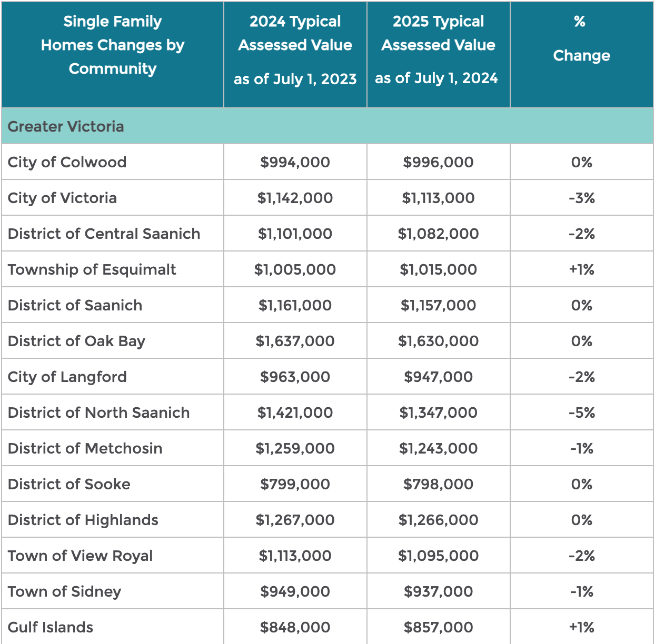Click the 2025 Typical Assessed Value header
The image size is (655, 644).
pyautogui.click(x=438, y=50)
